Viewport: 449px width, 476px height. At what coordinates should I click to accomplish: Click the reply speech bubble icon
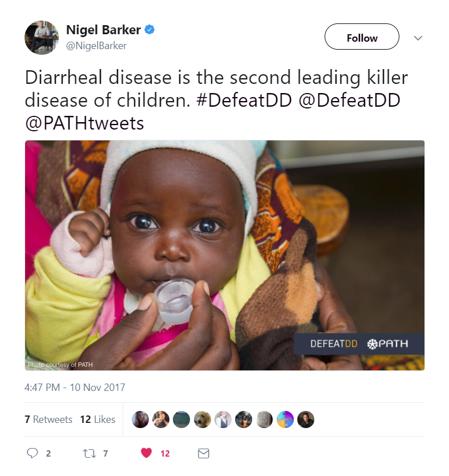33,453
